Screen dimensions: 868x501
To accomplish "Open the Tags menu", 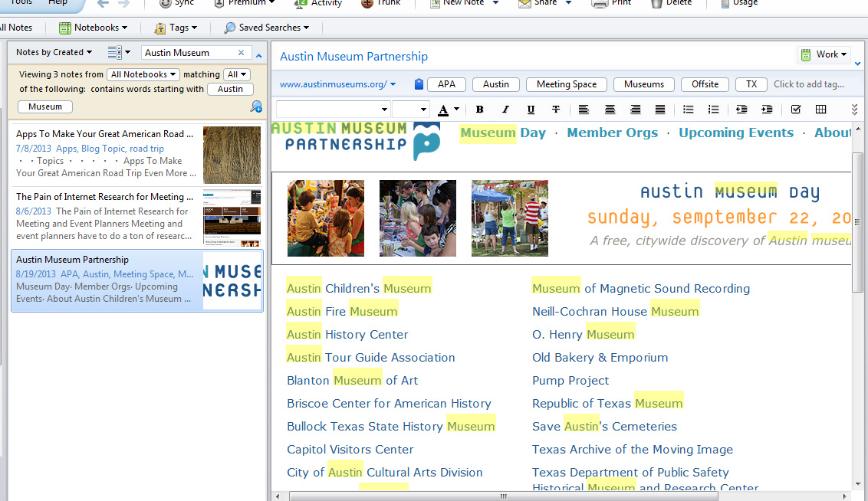I will point(176,28).
